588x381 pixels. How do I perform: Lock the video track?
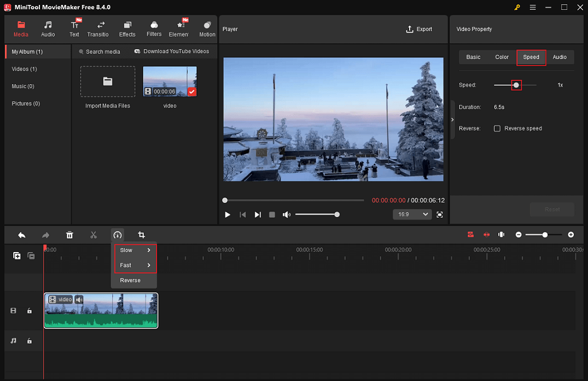pyautogui.click(x=30, y=310)
